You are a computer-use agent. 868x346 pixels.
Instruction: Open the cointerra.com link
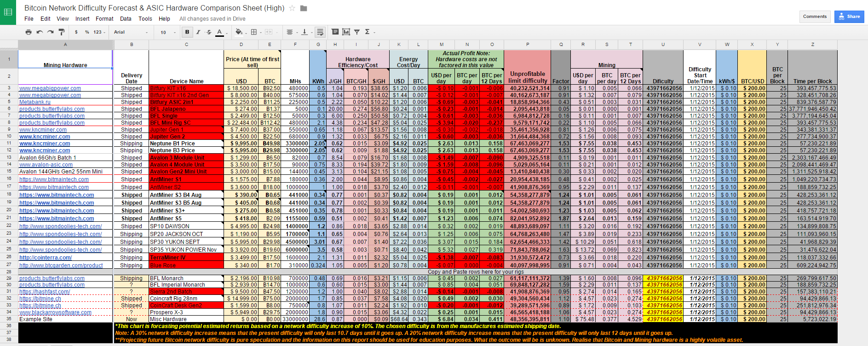[x=46, y=258]
